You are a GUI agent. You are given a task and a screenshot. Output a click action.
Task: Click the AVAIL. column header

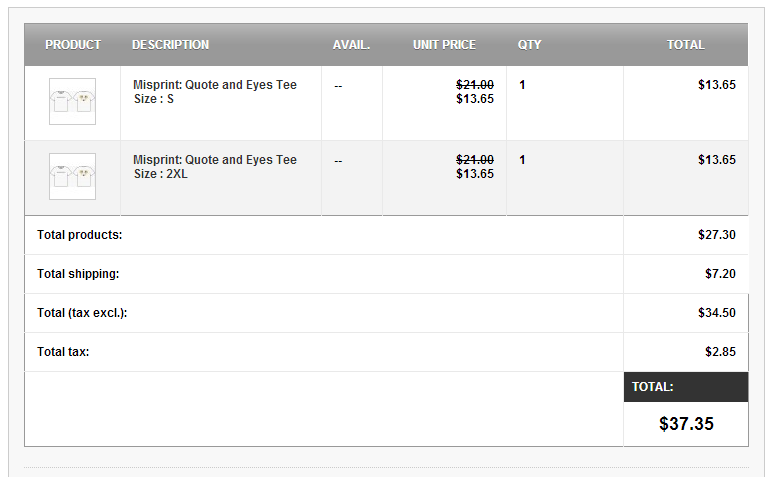click(x=351, y=45)
